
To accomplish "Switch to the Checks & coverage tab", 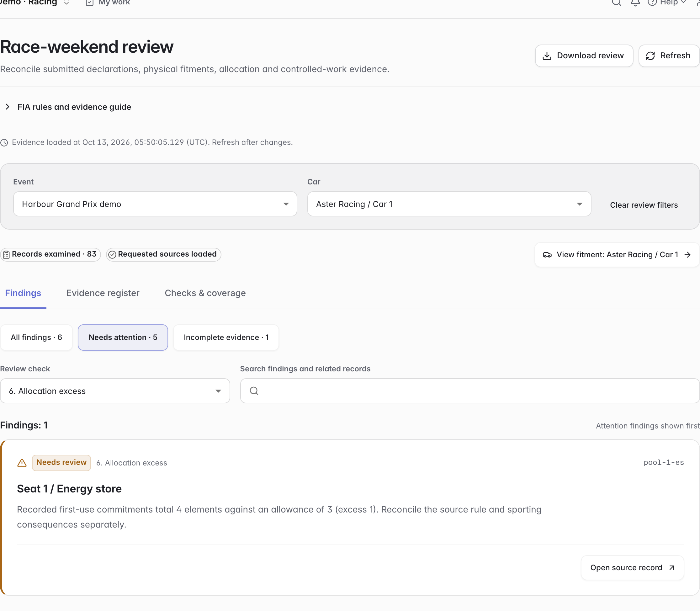I will coord(205,293).
